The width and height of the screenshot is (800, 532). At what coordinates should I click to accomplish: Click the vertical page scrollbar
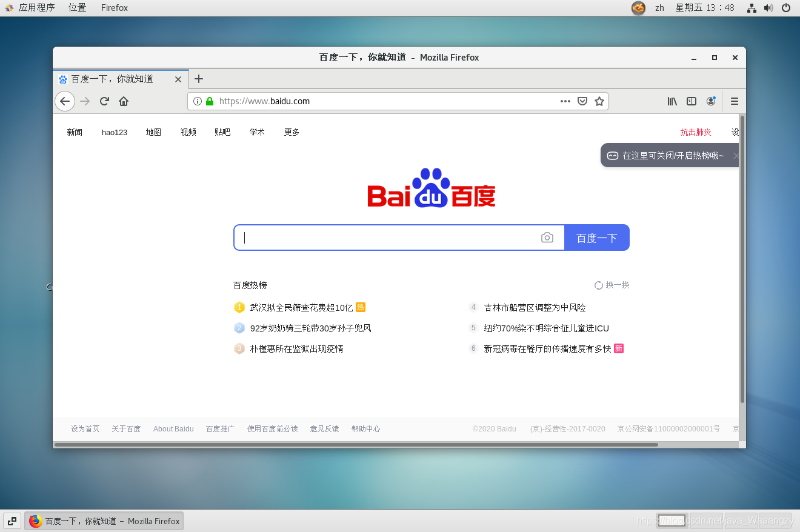click(x=742, y=259)
